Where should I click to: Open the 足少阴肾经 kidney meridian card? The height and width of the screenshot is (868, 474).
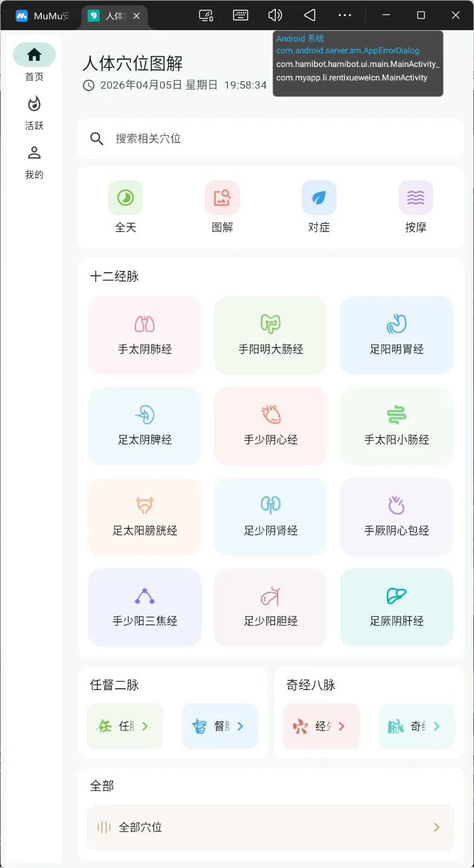coord(271,517)
